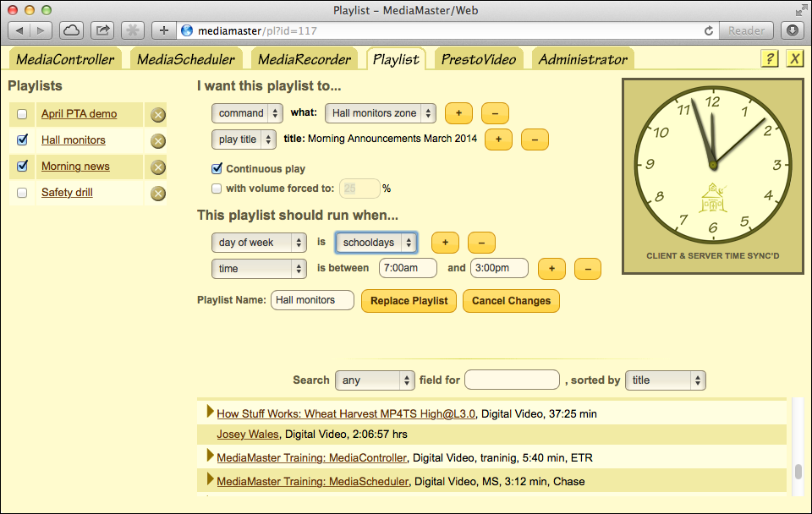
Task: Uncheck the Morning news checkbox
Action: coord(22,166)
